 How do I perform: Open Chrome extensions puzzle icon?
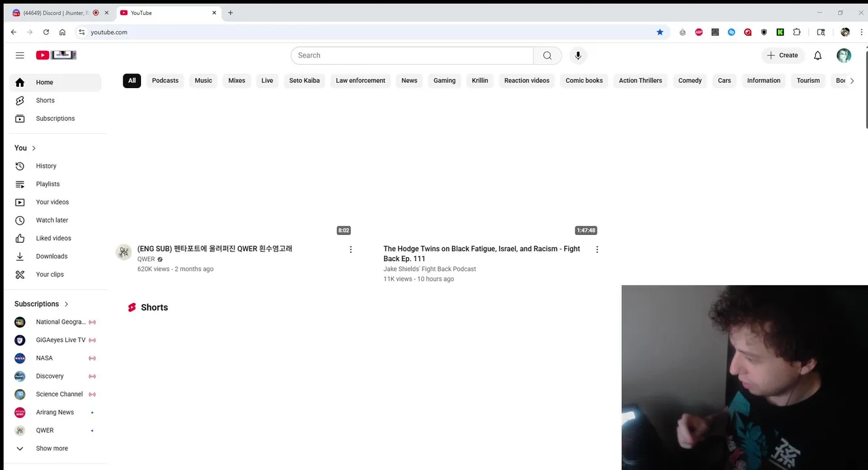click(797, 32)
